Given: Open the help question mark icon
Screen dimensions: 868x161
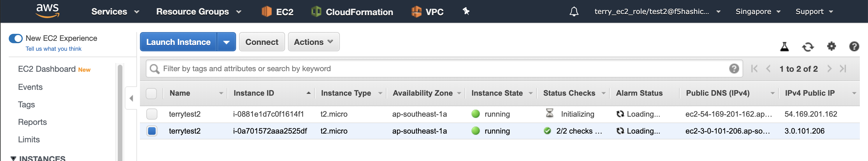Looking at the screenshot, I should (854, 46).
